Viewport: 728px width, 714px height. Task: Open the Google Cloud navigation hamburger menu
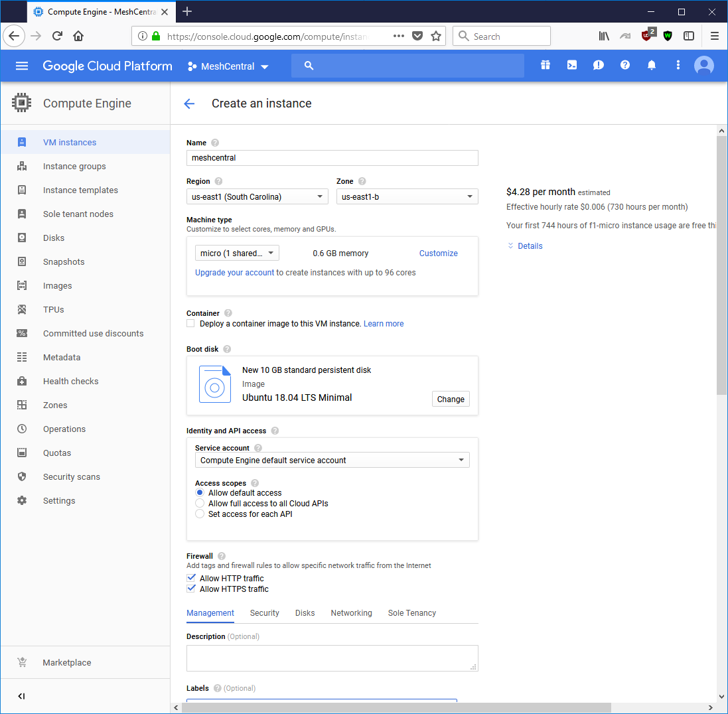coord(22,66)
